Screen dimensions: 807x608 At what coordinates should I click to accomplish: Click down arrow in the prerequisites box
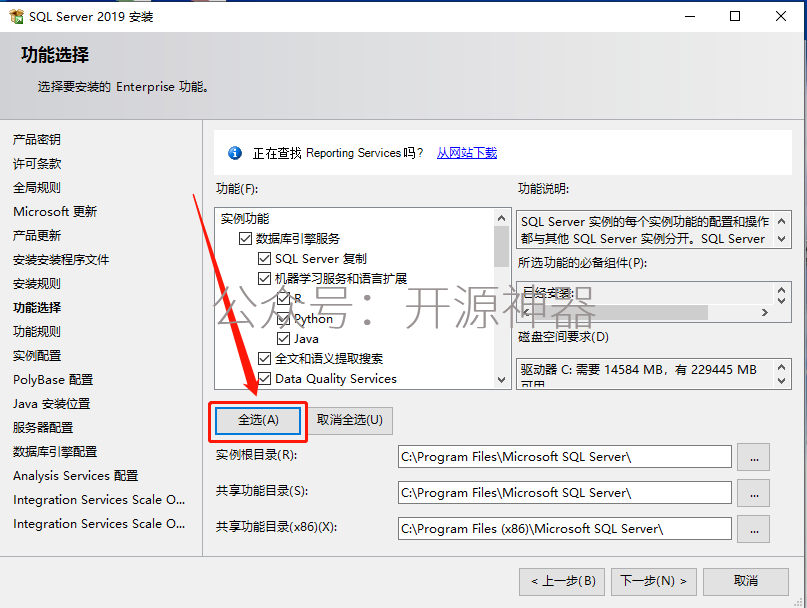(x=781, y=300)
